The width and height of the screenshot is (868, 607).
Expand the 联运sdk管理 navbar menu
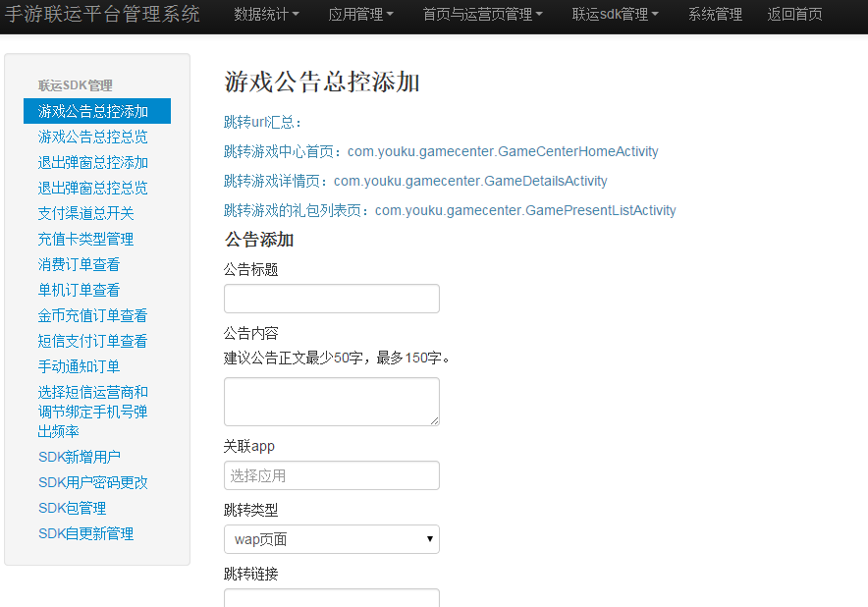point(615,14)
